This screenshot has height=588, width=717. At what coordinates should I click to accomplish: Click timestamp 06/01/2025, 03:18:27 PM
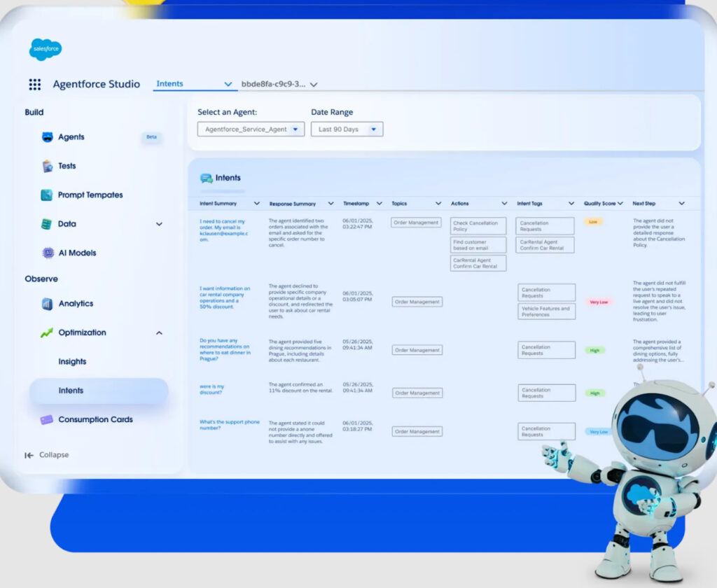click(x=358, y=426)
